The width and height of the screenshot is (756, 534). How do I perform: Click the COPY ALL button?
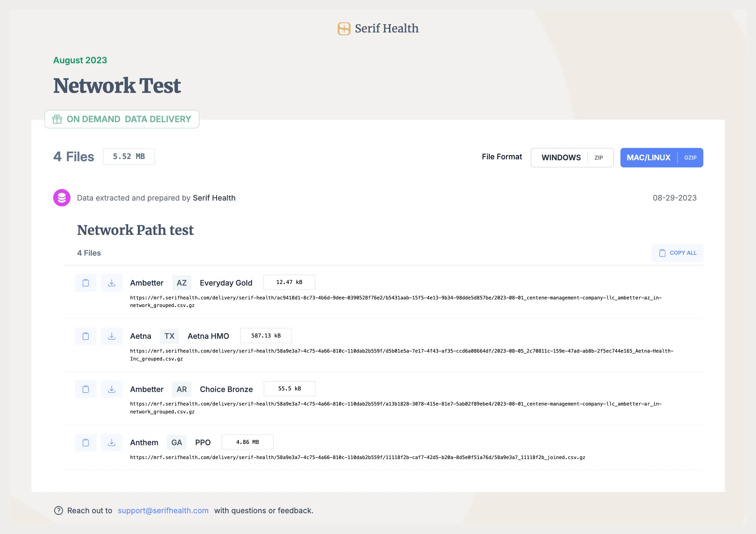(x=677, y=253)
